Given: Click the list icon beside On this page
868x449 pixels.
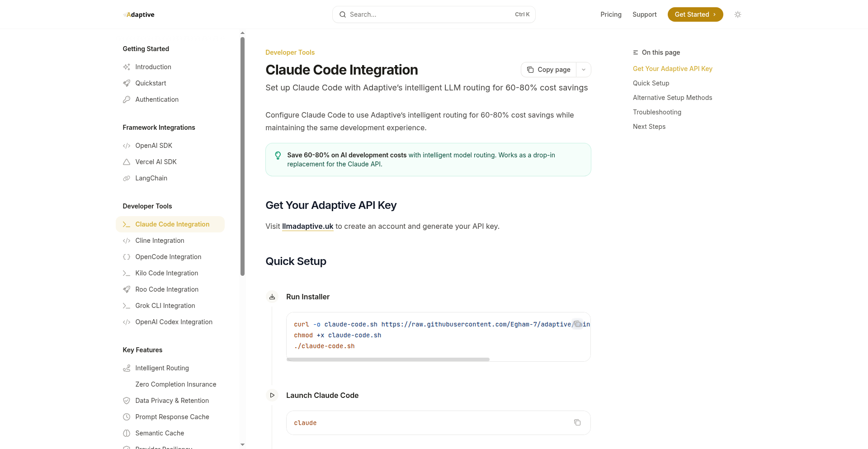Looking at the screenshot, I should pyautogui.click(x=636, y=52).
